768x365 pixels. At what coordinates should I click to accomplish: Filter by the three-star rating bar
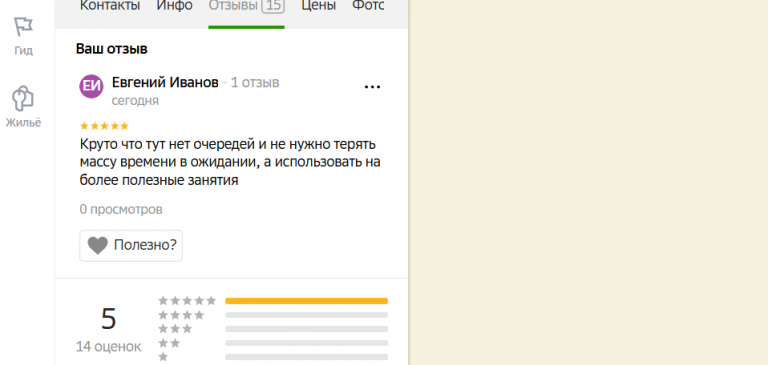(306, 329)
